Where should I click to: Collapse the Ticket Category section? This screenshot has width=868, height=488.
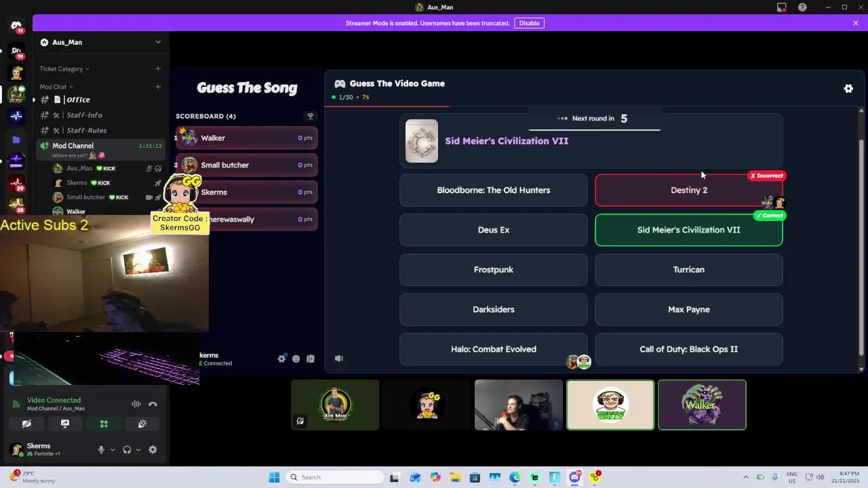pyautogui.click(x=64, y=68)
